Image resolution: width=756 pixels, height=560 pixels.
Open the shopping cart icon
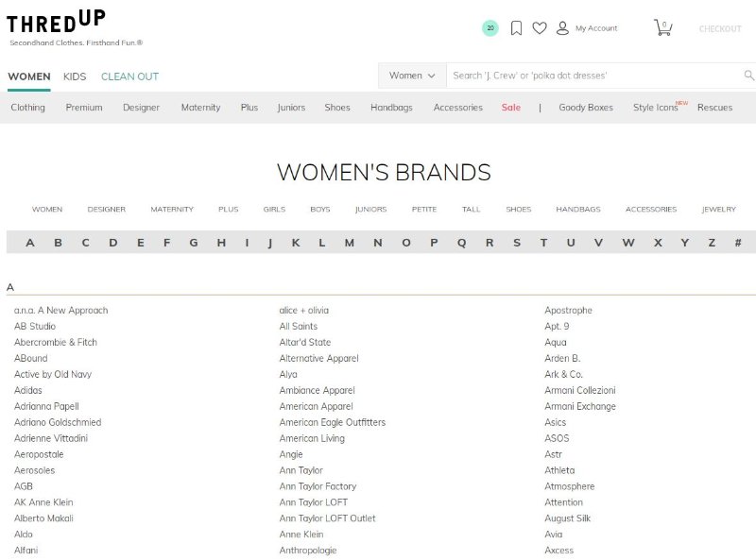click(x=663, y=27)
